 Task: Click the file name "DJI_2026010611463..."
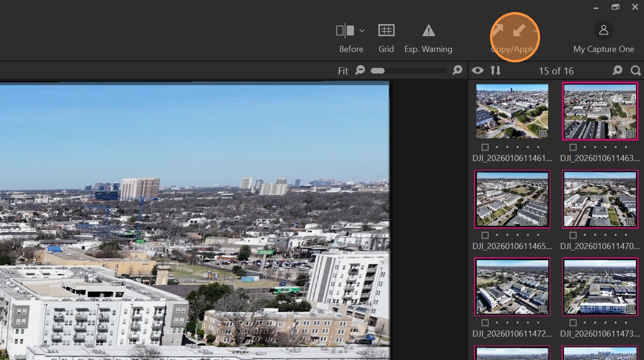tap(600, 158)
